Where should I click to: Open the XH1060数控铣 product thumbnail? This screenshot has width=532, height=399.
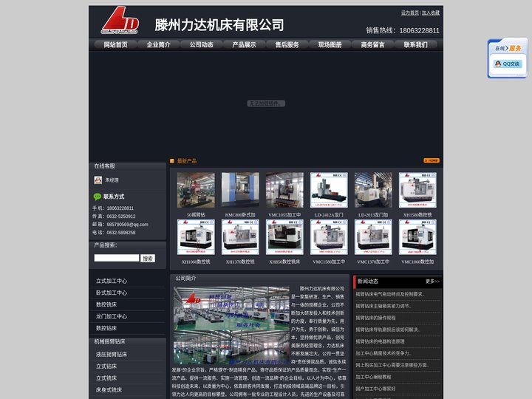[x=196, y=237]
